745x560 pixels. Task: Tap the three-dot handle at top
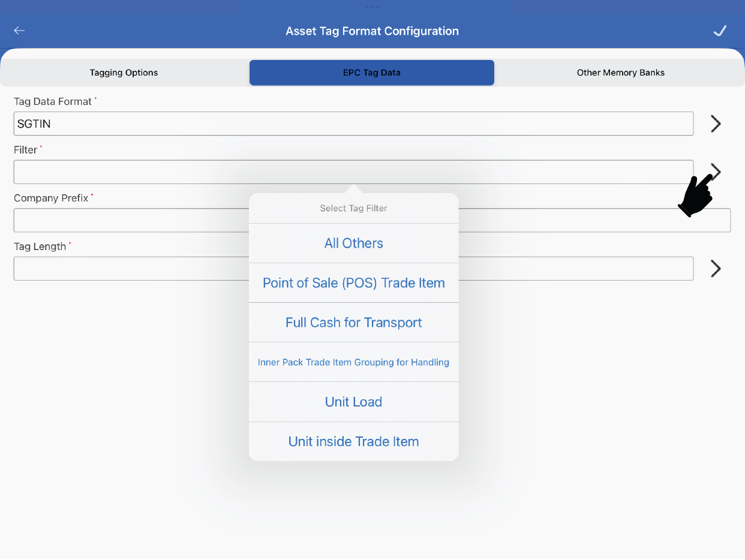[x=372, y=7]
